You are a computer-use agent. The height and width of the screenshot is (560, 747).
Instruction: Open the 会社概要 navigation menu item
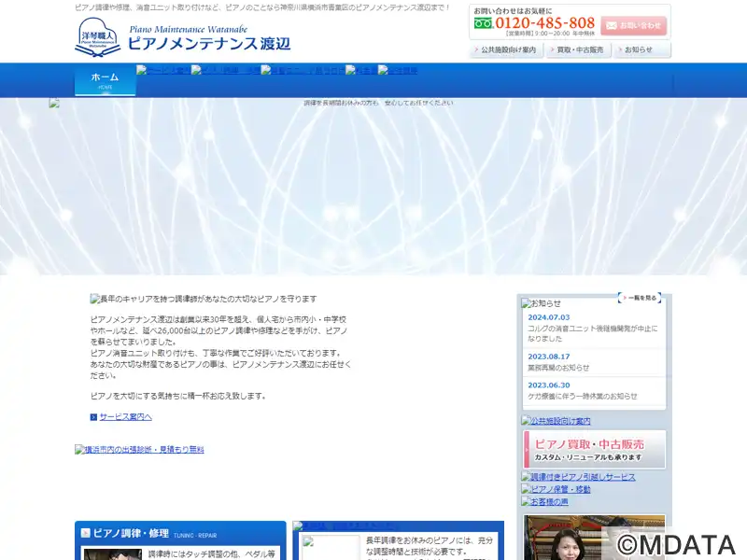[398, 71]
